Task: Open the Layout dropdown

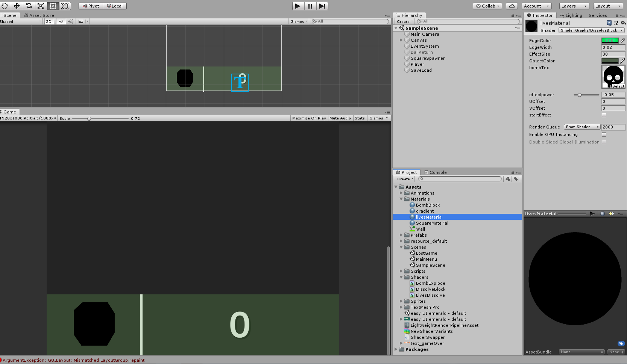Action: click(x=608, y=6)
